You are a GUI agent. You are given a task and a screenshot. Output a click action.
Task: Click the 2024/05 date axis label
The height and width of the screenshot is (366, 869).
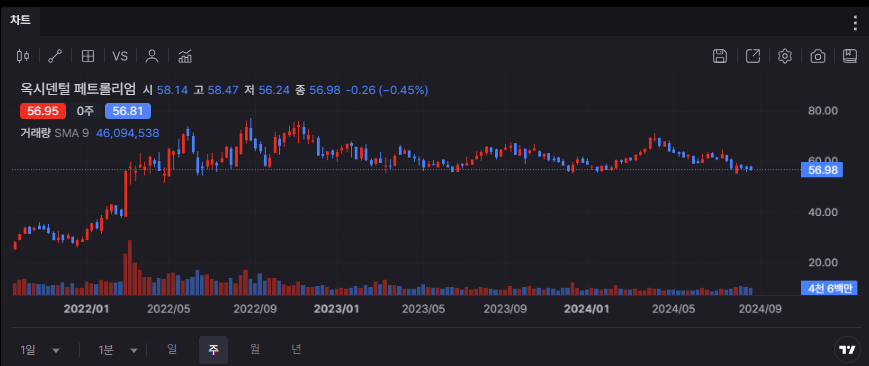(x=673, y=309)
